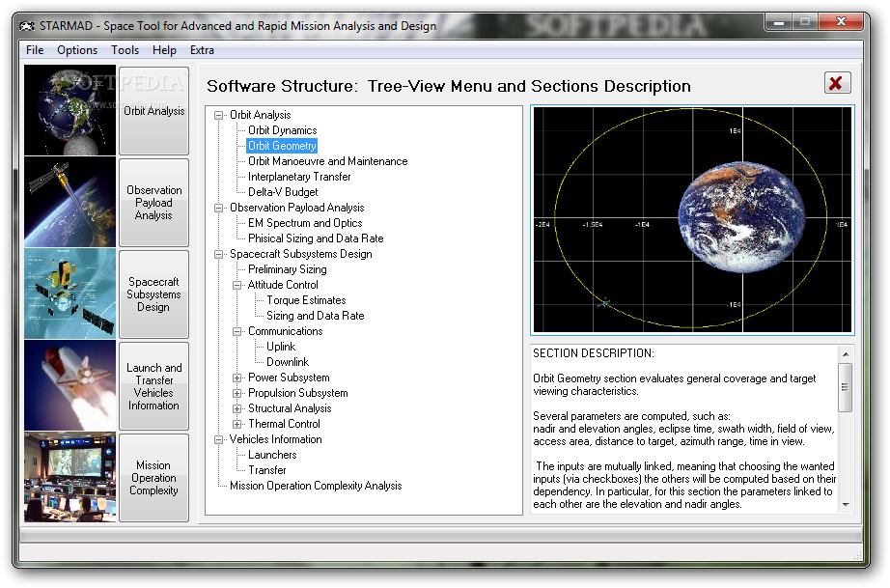Select Uplink under Communications

(281, 347)
